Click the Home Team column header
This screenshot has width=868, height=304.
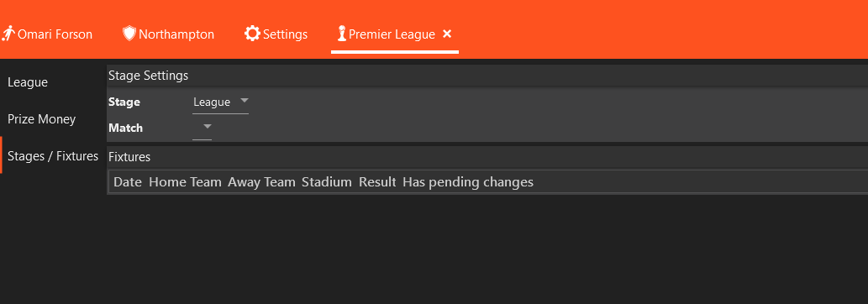click(x=186, y=181)
